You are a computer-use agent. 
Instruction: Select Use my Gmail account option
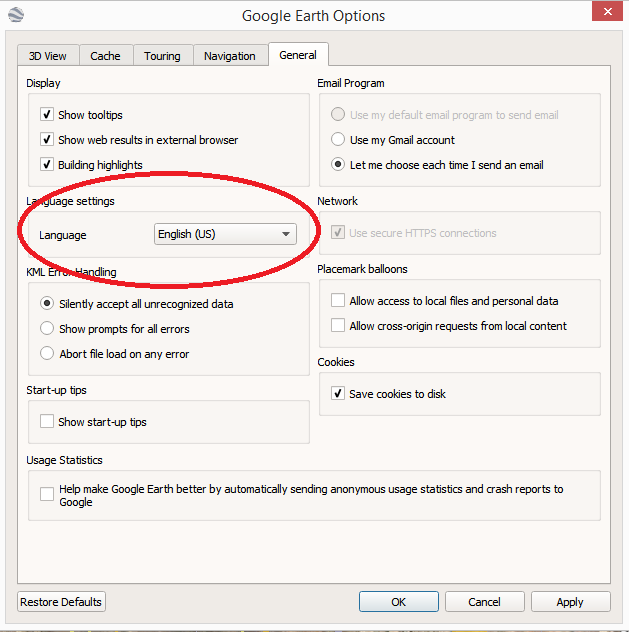pyautogui.click(x=338, y=139)
